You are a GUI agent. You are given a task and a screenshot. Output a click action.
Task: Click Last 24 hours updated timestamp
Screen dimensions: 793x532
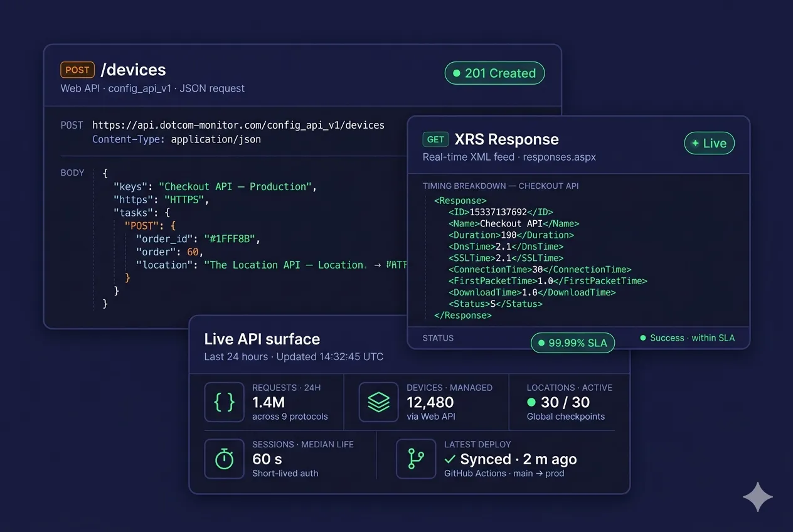tap(294, 356)
